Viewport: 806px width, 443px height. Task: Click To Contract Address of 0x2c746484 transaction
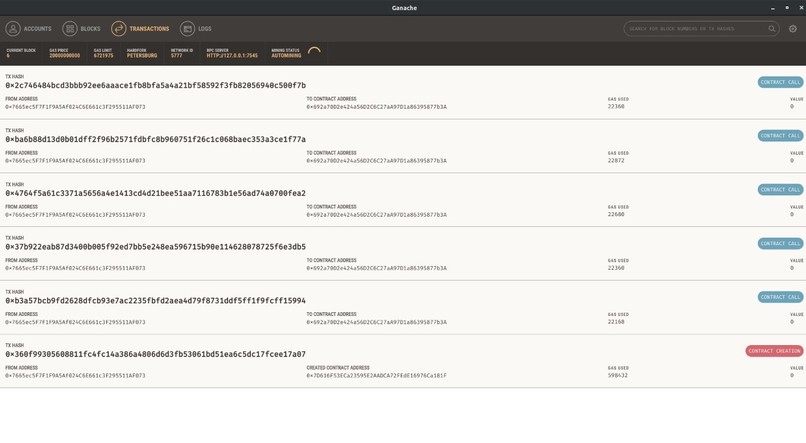point(376,107)
